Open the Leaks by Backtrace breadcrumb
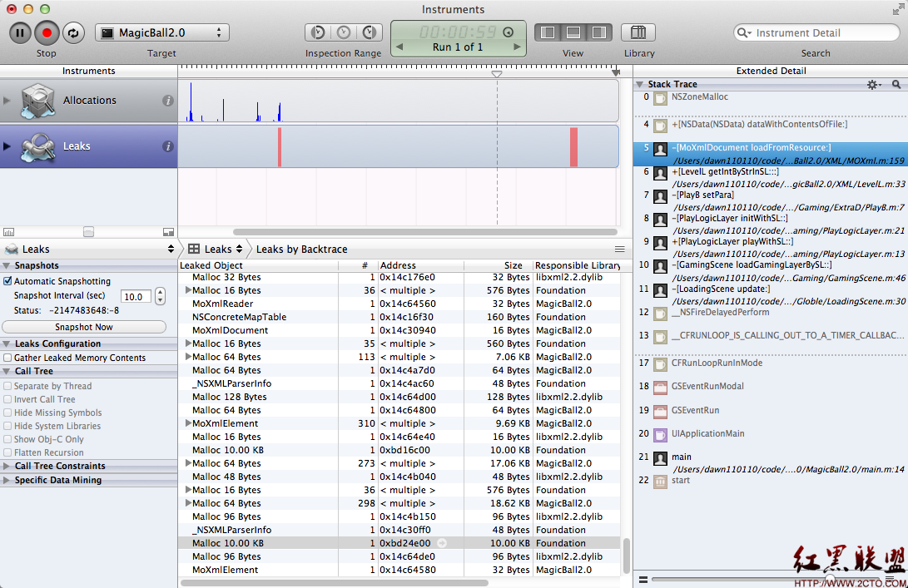Image resolution: width=908 pixels, height=588 pixels. (301, 249)
